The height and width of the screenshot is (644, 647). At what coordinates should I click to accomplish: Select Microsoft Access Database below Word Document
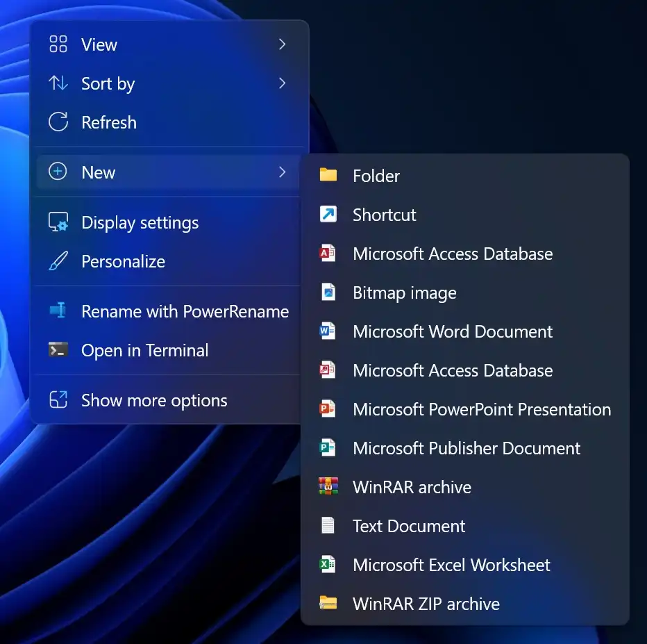[x=465, y=370]
